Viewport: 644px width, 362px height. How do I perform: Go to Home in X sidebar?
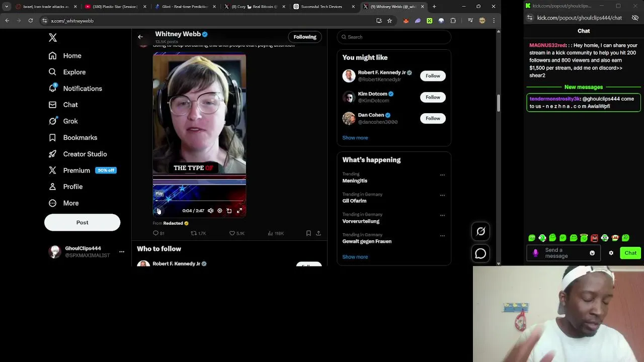(x=65, y=56)
